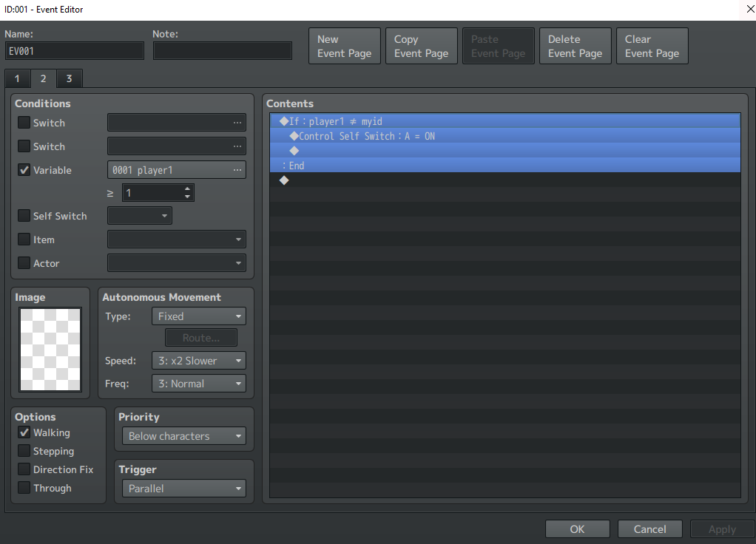The width and height of the screenshot is (756, 544).
Task: Check the Direction Fix option
Action: (24, 469)
